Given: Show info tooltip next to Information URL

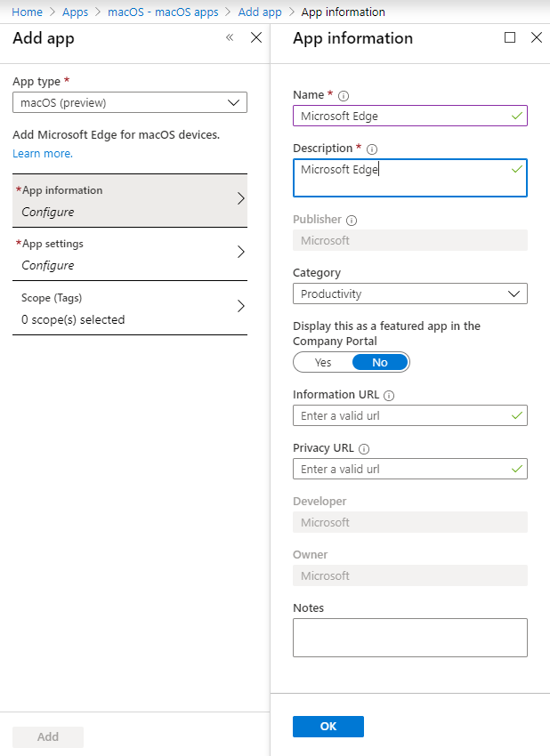Looking at the screenshot, I should click(x=389, y=396).
